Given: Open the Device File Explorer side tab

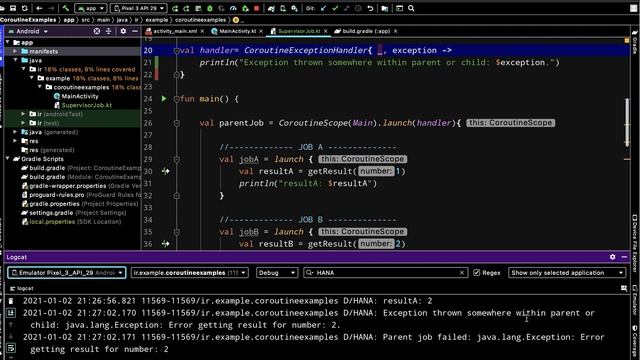Looking at the screenshot, I should point(635,244).
